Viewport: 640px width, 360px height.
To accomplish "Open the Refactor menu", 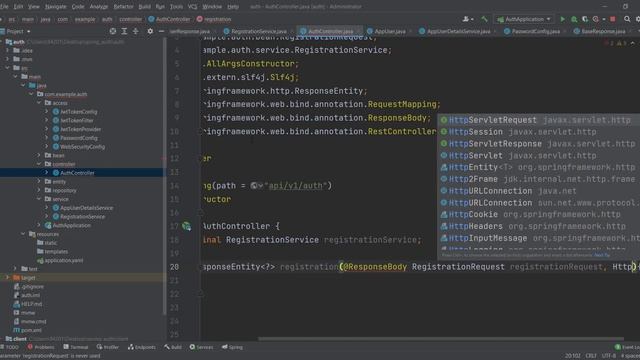I will tap(123, 7).
